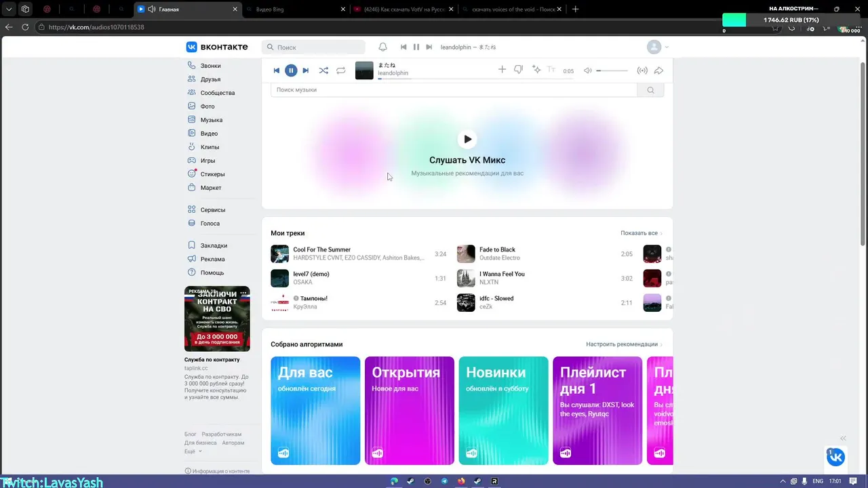868x488 pixels.
Task: Open Реклама in the sidebar
Action: point(212,259)
